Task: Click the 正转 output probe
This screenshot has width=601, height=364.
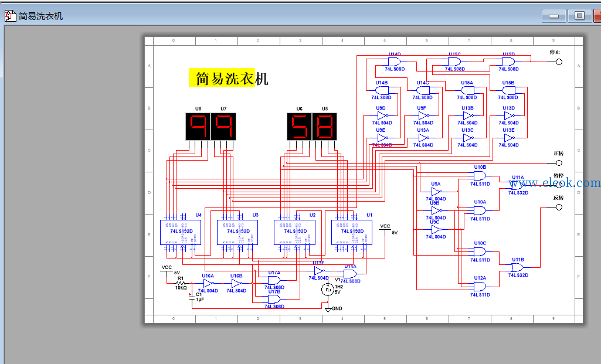Action: point(559,163)
